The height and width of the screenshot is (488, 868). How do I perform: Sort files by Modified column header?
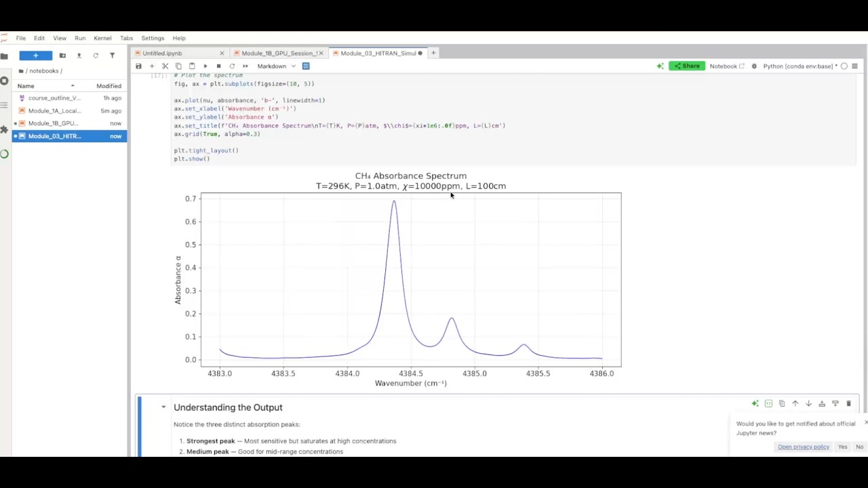pos(108,86)
